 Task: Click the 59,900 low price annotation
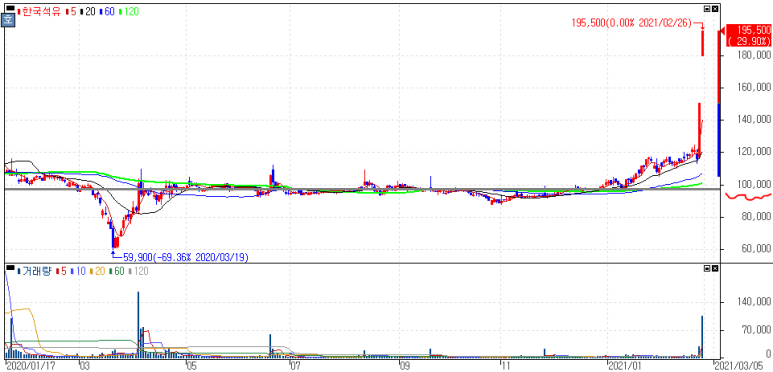186,257
